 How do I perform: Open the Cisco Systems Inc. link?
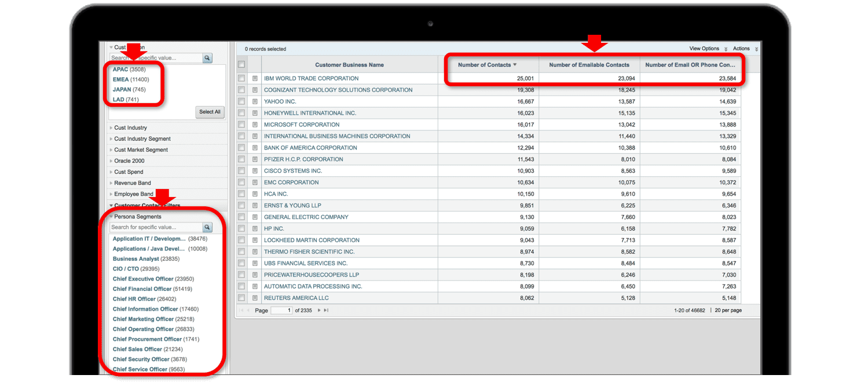click(x=293, y=171)
